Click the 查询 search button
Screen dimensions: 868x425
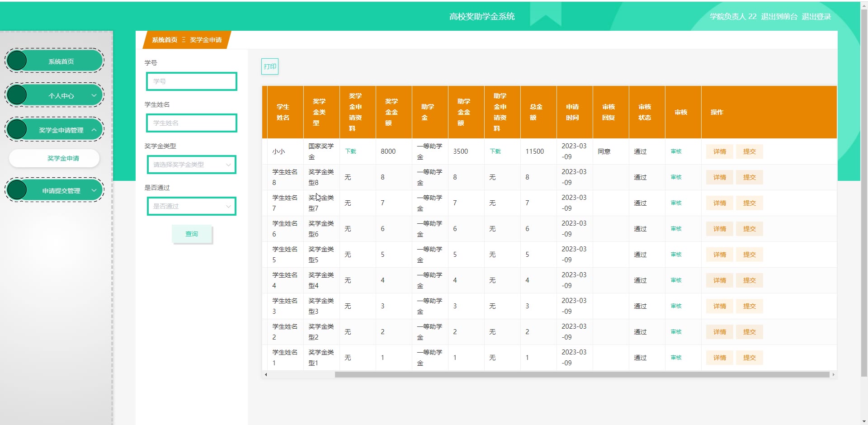point(192,234)
